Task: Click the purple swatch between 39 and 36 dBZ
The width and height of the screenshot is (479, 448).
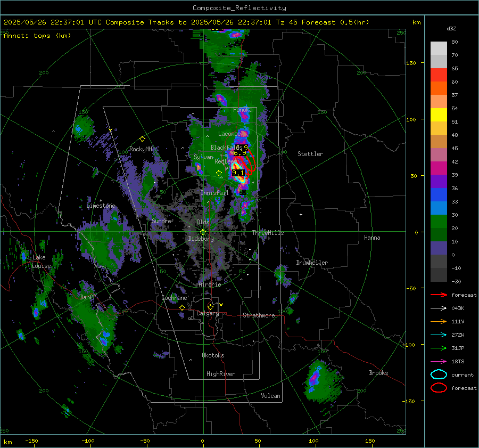Action: pos(439,181)
